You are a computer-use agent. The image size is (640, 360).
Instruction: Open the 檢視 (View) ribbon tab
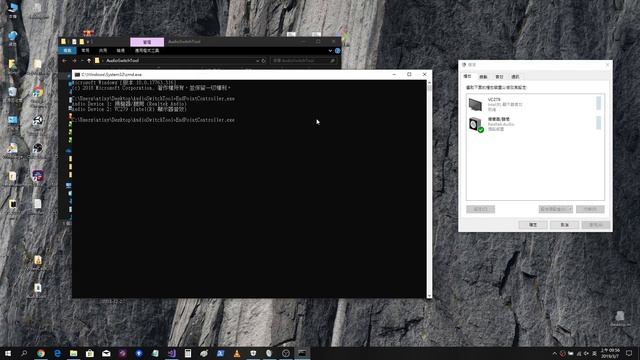pos(120,51)
